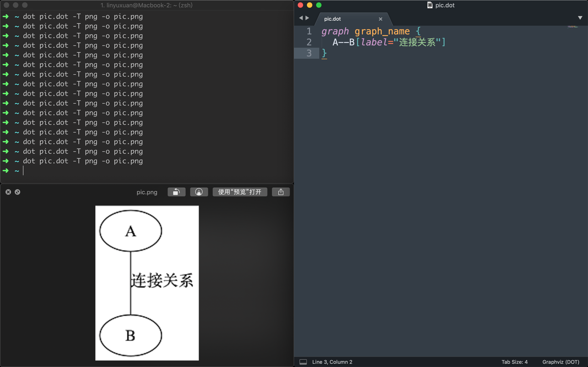This screenshot has height=367, width=588.
Task: Open the Markup tool for pic.png
Action: pos(199,192)
